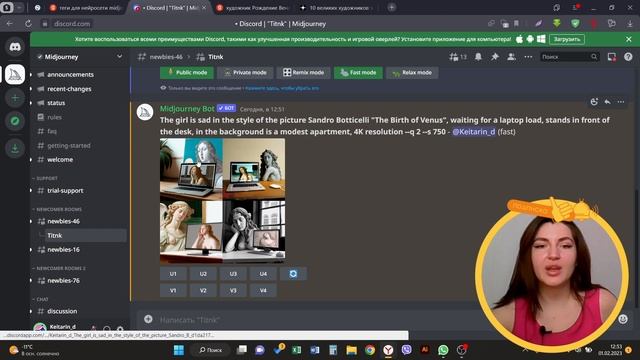This screenshot has width=640, height=360.
Task: Open Excel from taskbar
Action: pyautogui.click(x=297, y=350)
